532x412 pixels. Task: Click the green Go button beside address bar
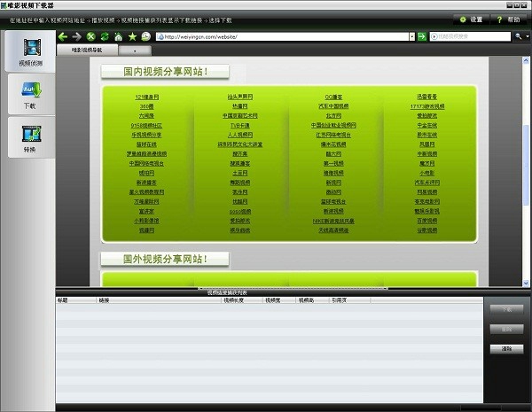coord(422,37)
